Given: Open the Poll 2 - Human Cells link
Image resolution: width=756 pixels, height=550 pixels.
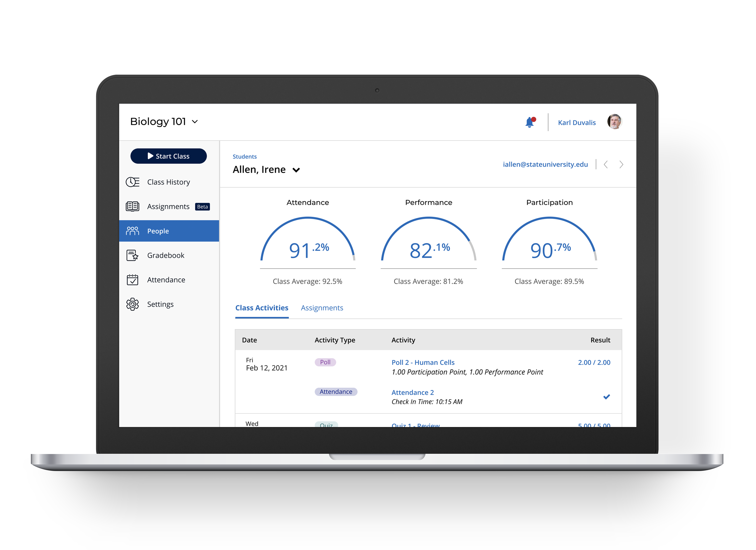Looking at the screenshot, I should pos(423,363).
